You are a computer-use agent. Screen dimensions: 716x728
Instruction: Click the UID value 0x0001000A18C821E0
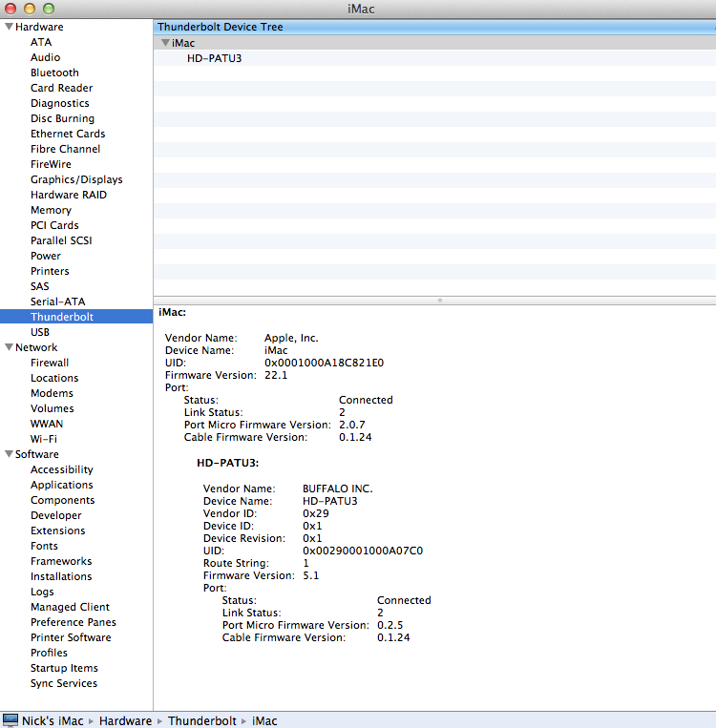pyautogui.click(x=324, y=363)
